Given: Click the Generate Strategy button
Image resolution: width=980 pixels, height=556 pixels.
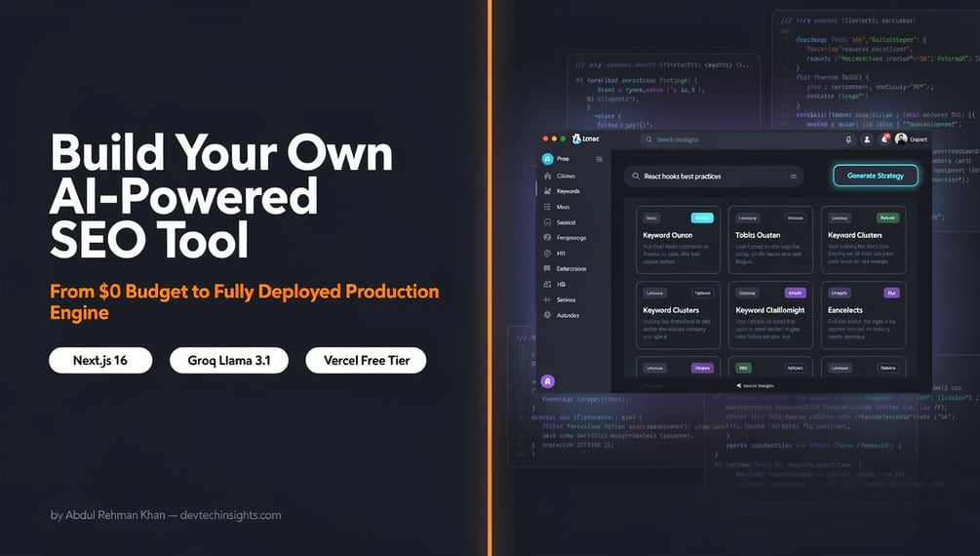Looking at the screenshot, I should click(x=876, y=176).
